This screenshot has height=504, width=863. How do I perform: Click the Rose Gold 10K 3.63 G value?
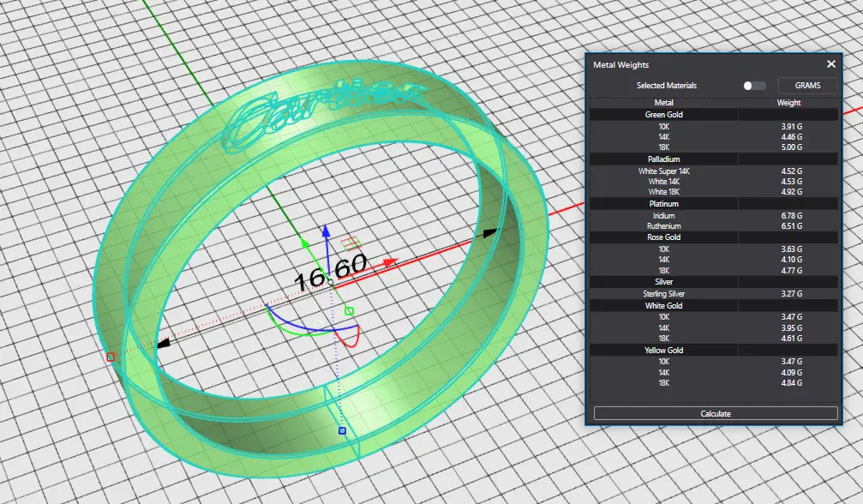[x=792, y=249]
